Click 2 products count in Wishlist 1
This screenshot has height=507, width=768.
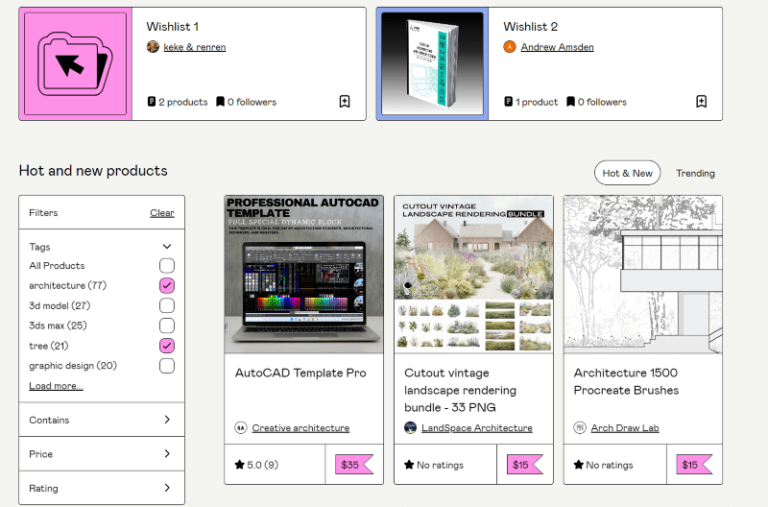tap(178, 102)
